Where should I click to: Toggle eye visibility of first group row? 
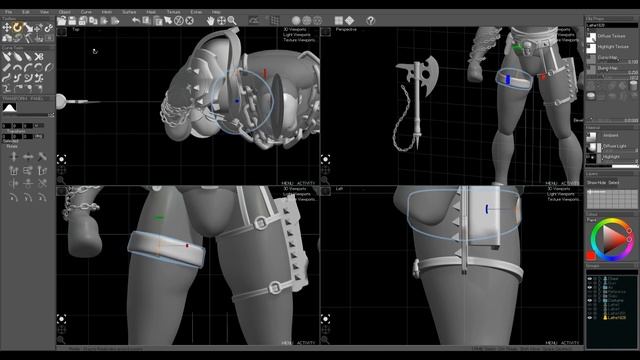point(589,279)
